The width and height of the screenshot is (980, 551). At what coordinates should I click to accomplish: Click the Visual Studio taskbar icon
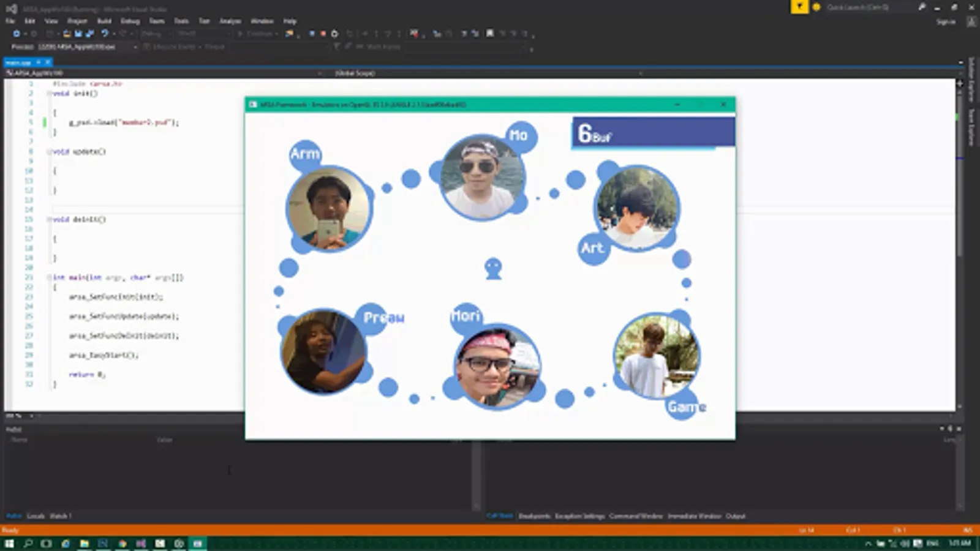coord(141,544)
